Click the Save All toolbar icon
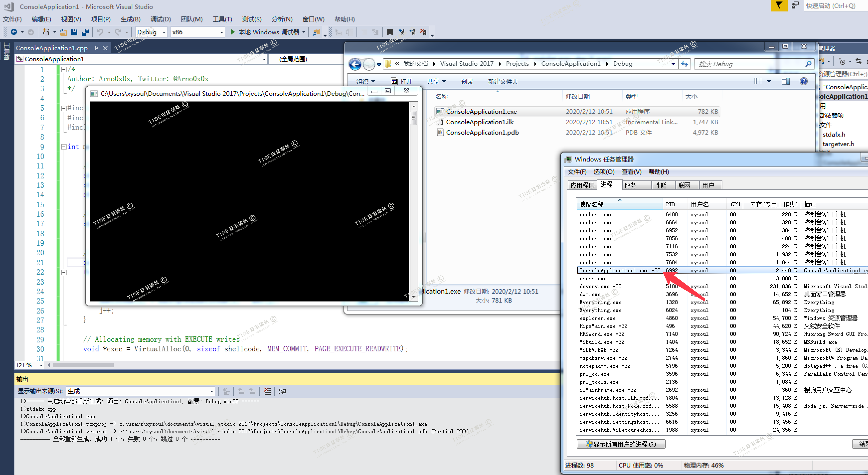Image resolution: width=868 pixels, height=475 pixels. pos(85,32)
